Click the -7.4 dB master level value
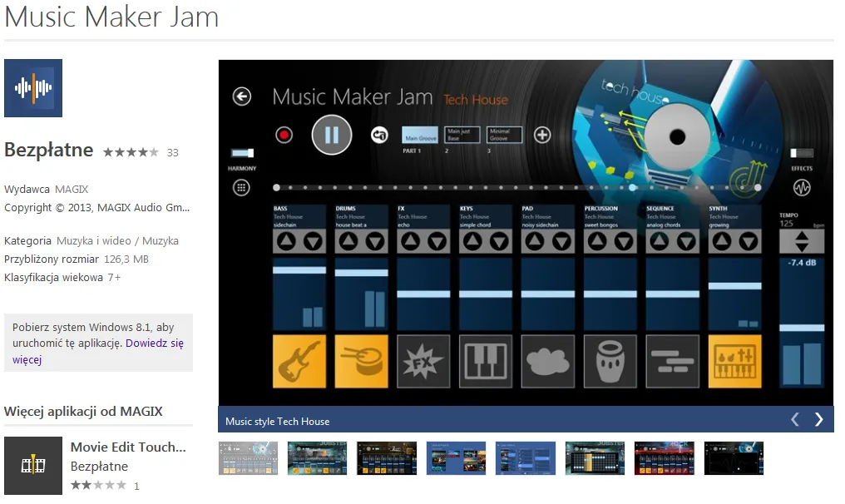Viewport: 845px width, 504px height. [x=802, y=263]
